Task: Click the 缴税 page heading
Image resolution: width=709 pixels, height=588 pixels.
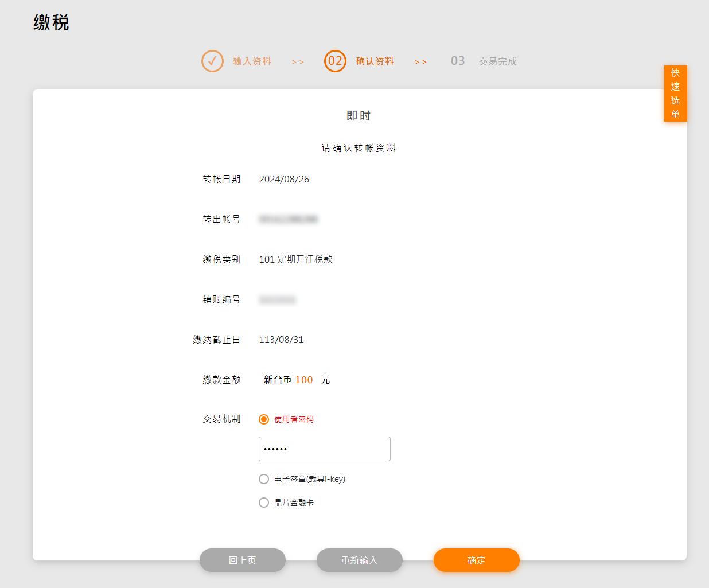Action: click(51, 23)
